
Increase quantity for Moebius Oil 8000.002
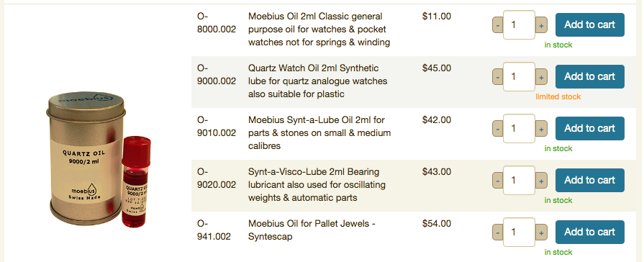tap(541, 25)
